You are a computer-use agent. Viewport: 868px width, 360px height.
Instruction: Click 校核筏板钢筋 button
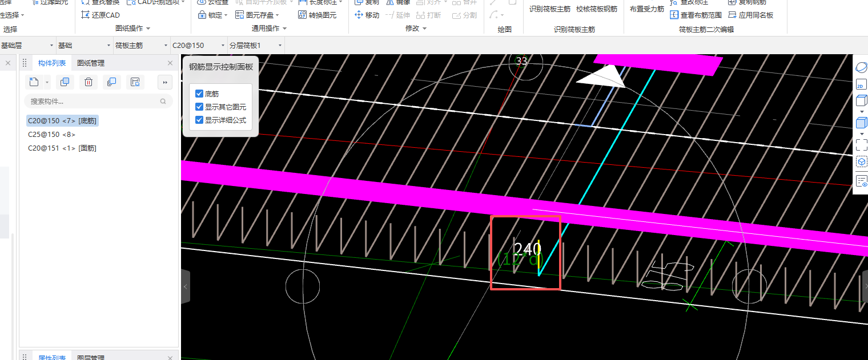tap(596, 9)
